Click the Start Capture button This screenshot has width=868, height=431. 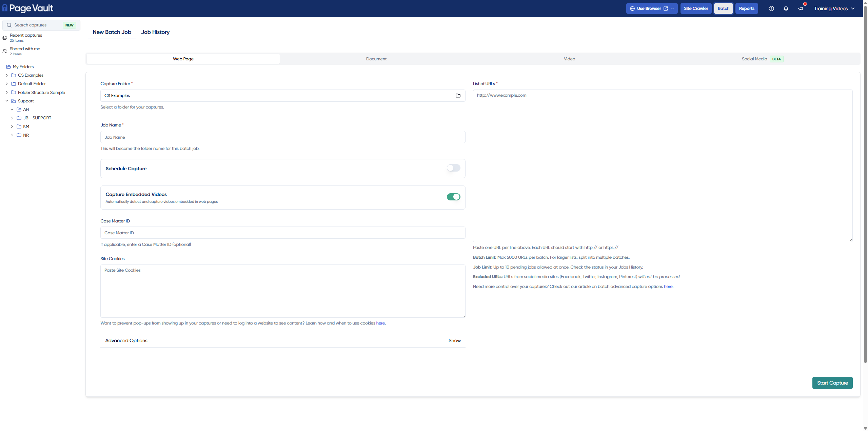pos(832,383)
